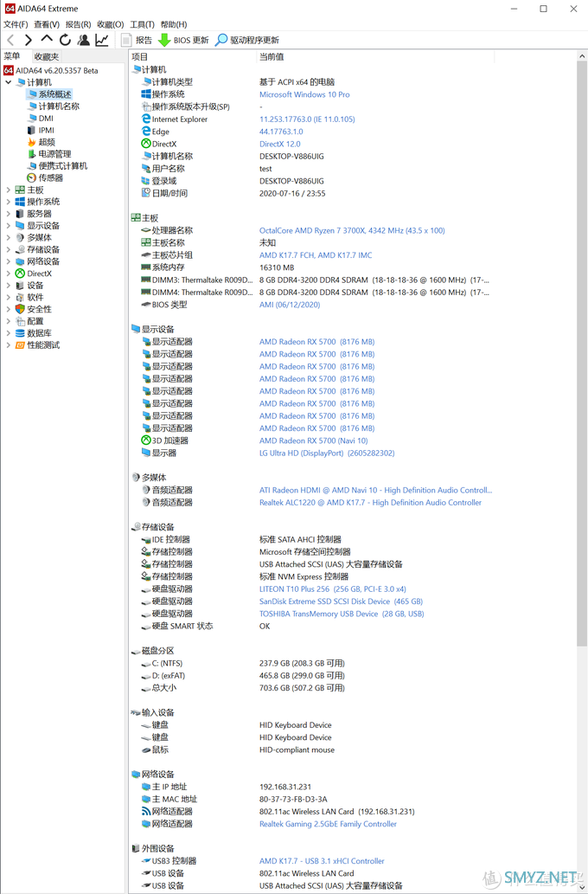Viewport: 588px width, 894px height.
Task: Click the 安全性 shield icon
Action: click(x=20, y=309)
